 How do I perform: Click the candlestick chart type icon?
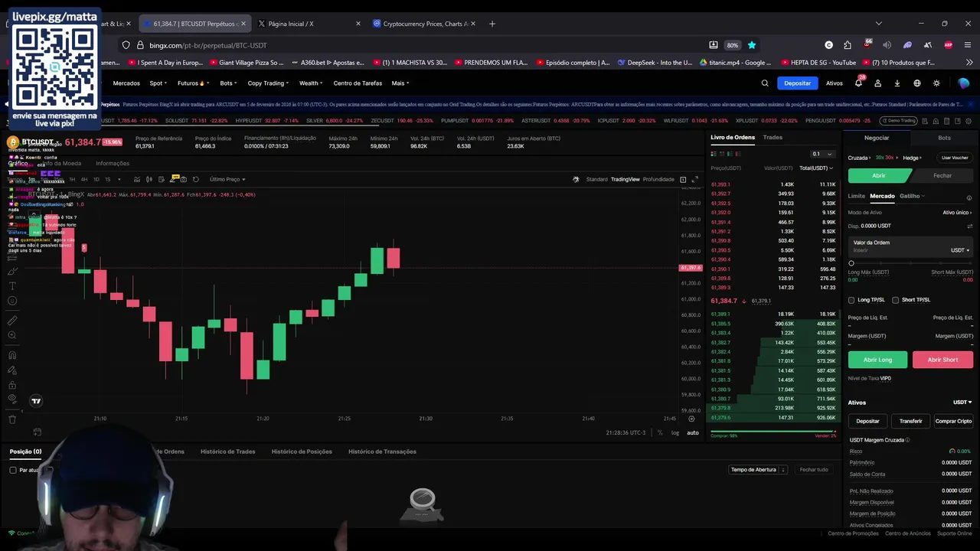coord(149,179)
